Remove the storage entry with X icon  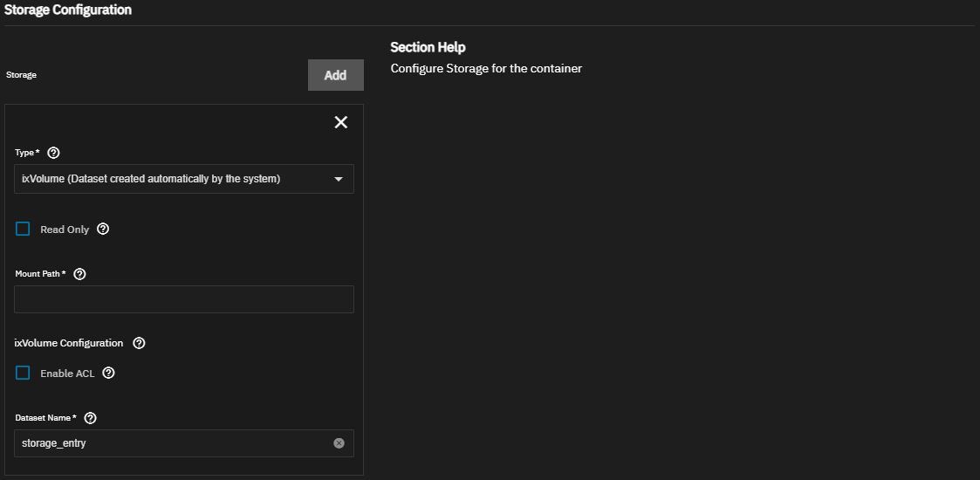click(x=341, y=122)
